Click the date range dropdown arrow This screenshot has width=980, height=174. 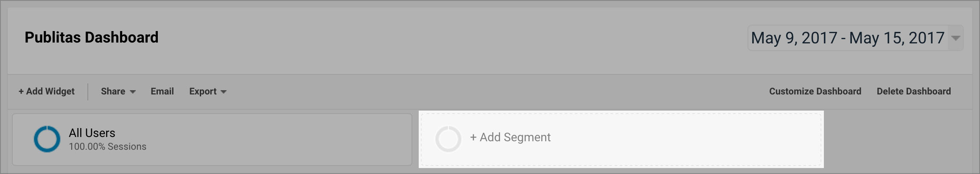coord(955,38)
